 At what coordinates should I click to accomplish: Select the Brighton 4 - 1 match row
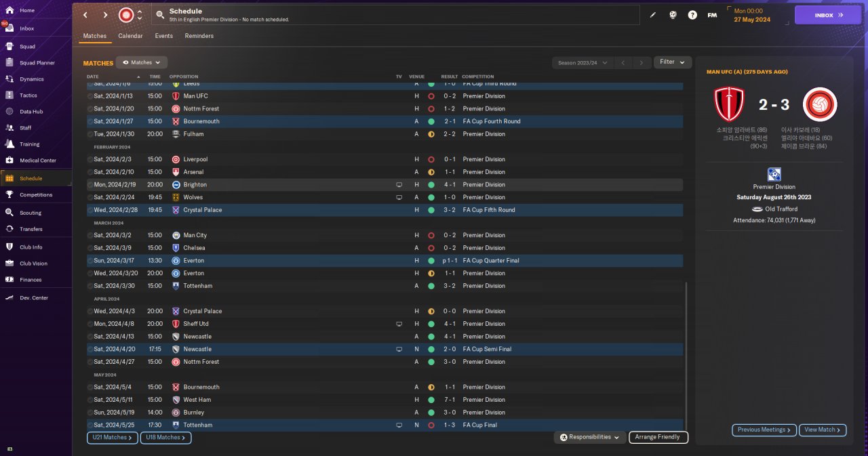pyautogui.click(x=384, y=185)
